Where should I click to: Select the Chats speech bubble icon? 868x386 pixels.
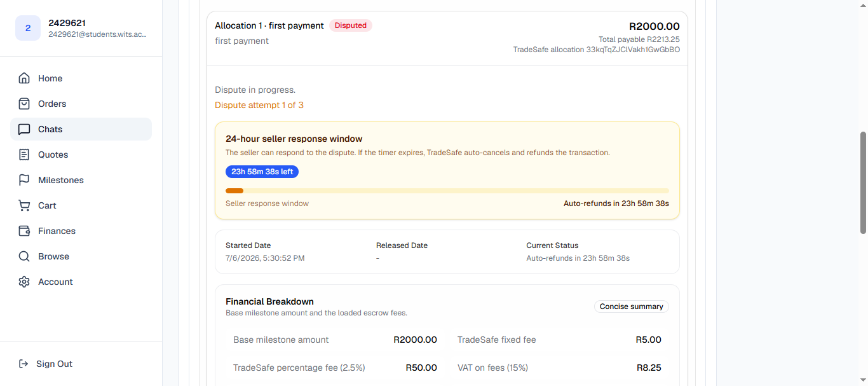(x=24, y=129)
